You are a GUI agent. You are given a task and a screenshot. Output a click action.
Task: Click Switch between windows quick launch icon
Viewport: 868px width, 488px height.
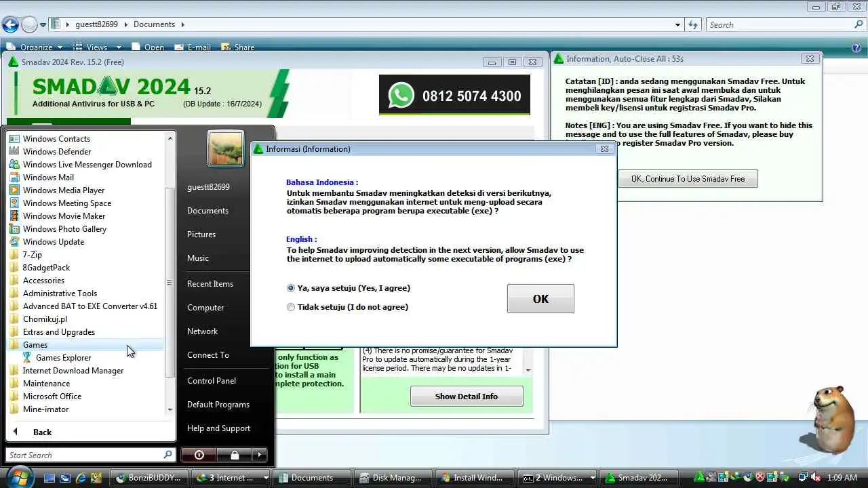[65, 478]
